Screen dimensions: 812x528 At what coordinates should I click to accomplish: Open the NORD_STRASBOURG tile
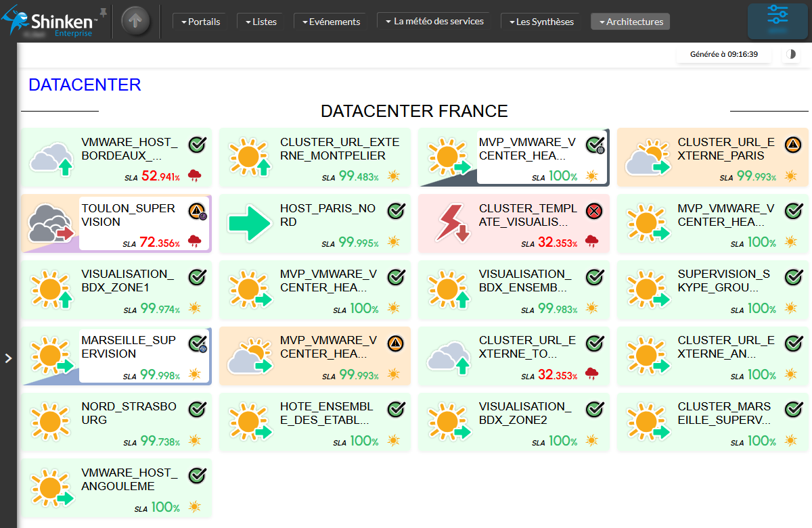[x=117, y=421]
